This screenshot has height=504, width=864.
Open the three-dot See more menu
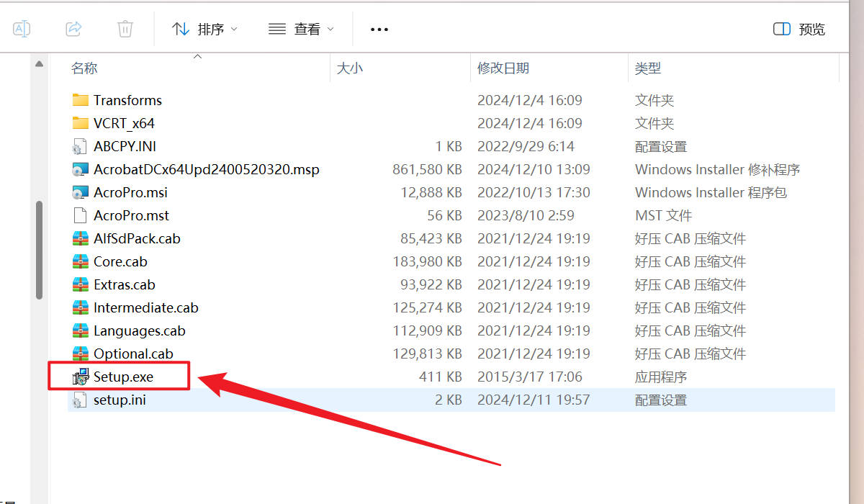379,30
